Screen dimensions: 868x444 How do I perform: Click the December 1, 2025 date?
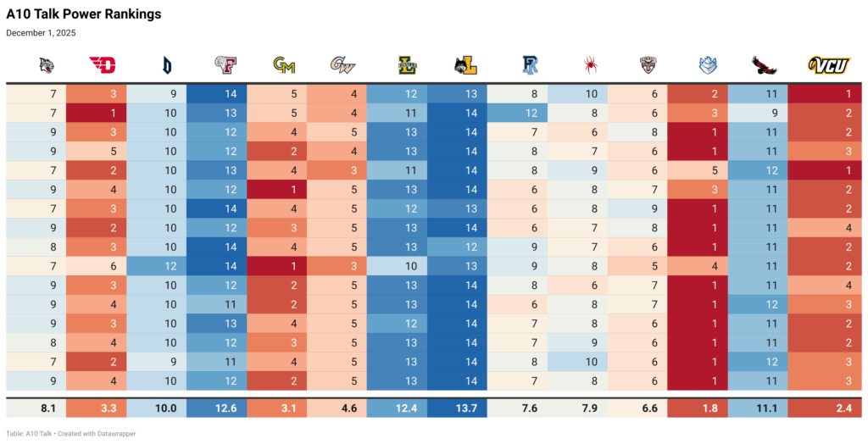[x=41, y=33]
